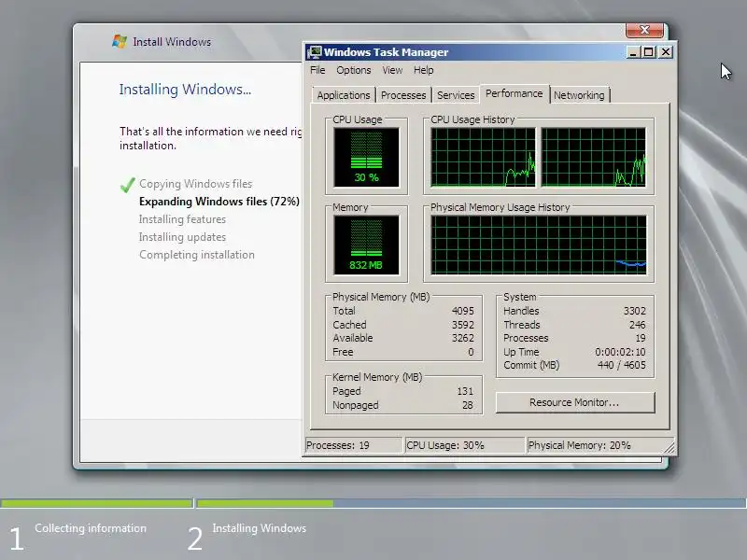The height and width of the screenshot is (560, 747).
Task: Click the Nonpaged kernel memory value 28
Action: click(468, 405)
